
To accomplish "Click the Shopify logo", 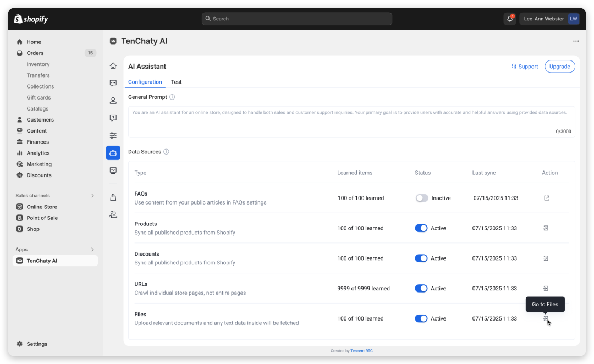I will point(31,19).
